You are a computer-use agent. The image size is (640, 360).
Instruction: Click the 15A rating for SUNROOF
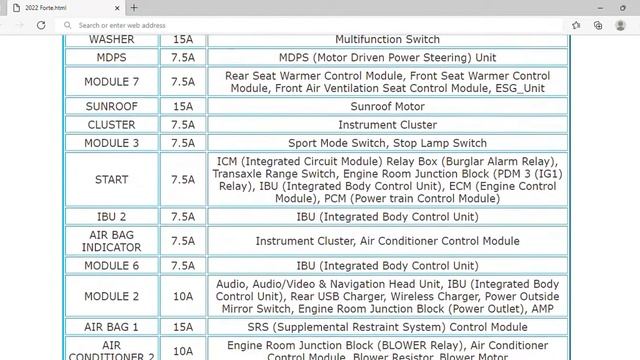point(183,107)
